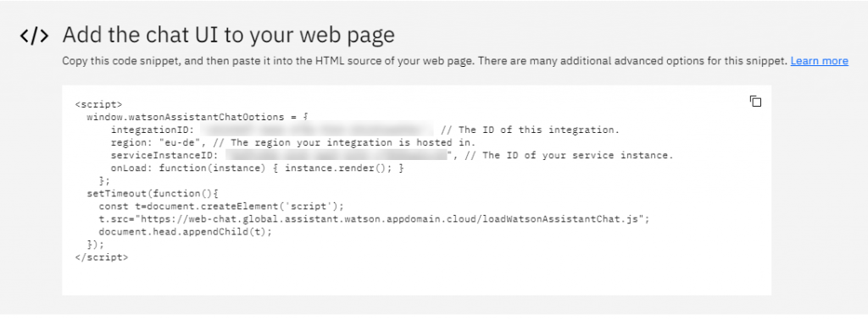Click the document.head.appendChild(t) line
This screenshot has width=868, height=320.
pos(186,232)
